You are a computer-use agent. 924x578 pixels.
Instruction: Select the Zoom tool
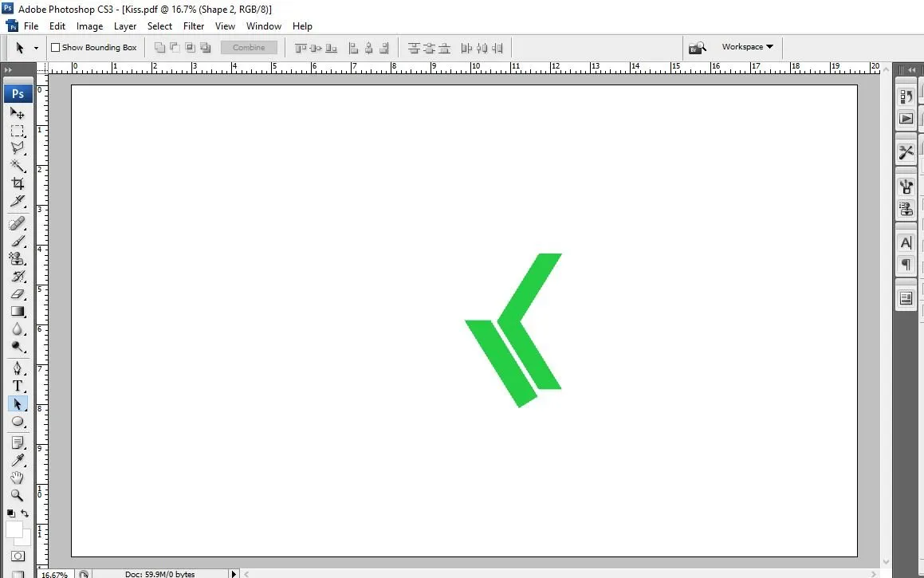[x=17, y=496]
